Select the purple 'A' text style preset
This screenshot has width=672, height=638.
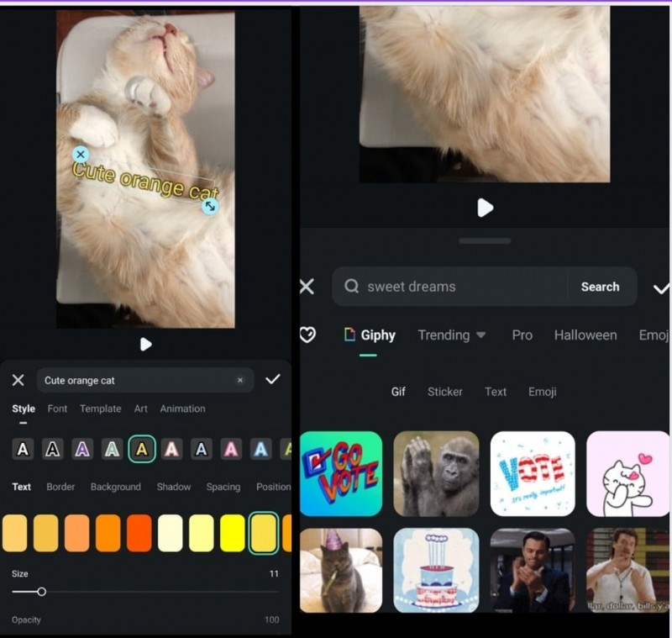82,449
